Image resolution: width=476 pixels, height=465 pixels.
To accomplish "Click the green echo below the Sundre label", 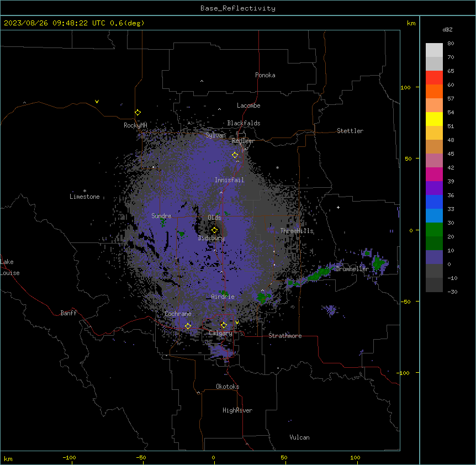I will 163,223.
